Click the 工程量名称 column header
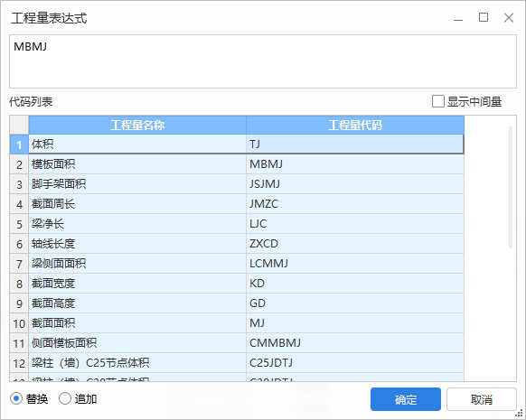The height and width of the screenshot is (420, 526). click(137, 125)
